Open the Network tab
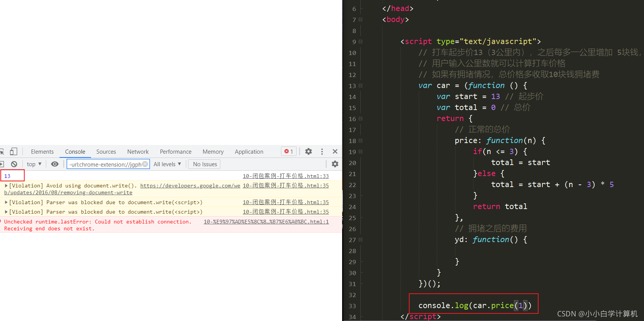 (x=138, y=151)
